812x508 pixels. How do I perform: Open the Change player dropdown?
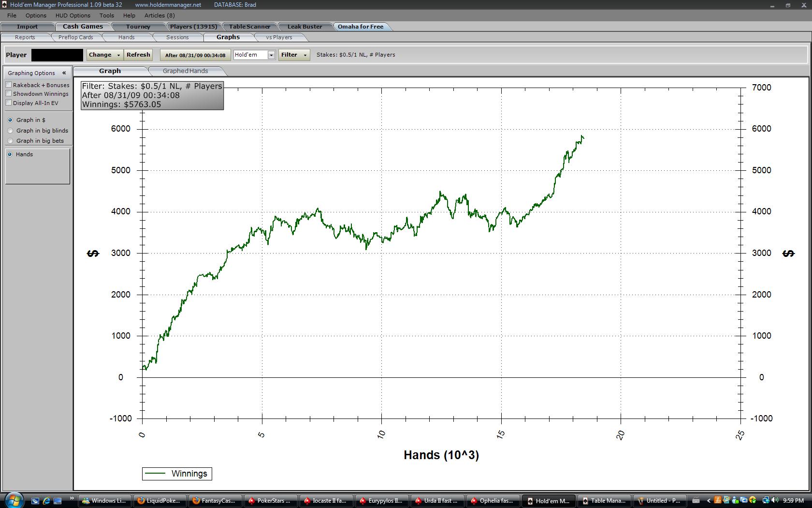tap(105, 55)
